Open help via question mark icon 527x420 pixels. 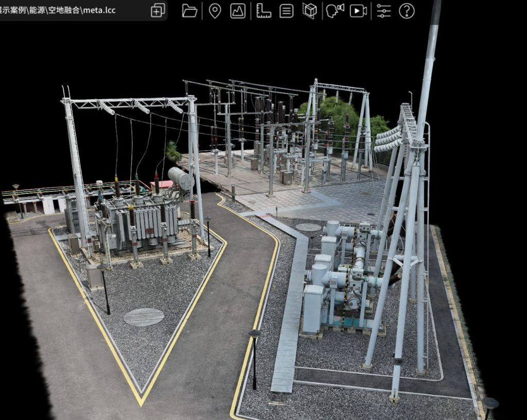click(x=407, y=11)
